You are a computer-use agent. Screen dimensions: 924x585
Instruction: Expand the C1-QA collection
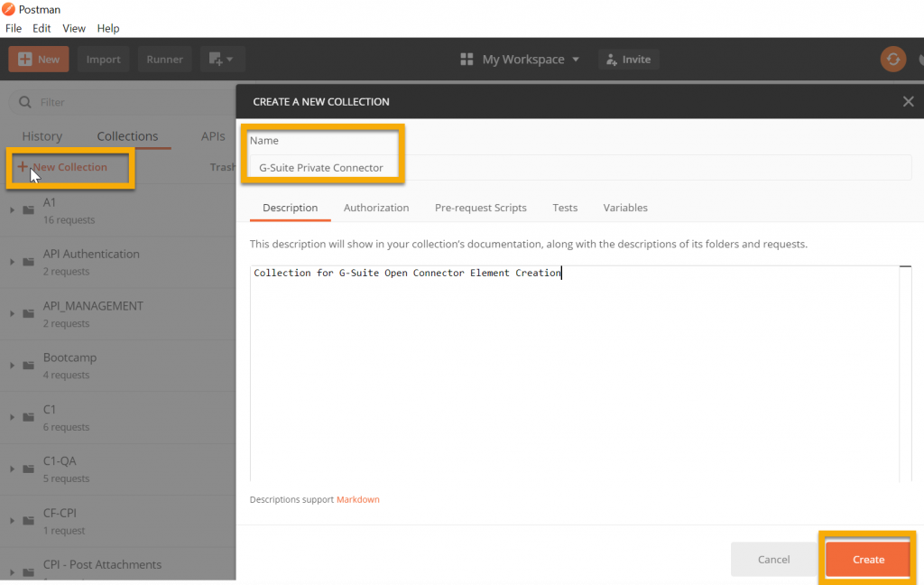click(x=12, y=469)
